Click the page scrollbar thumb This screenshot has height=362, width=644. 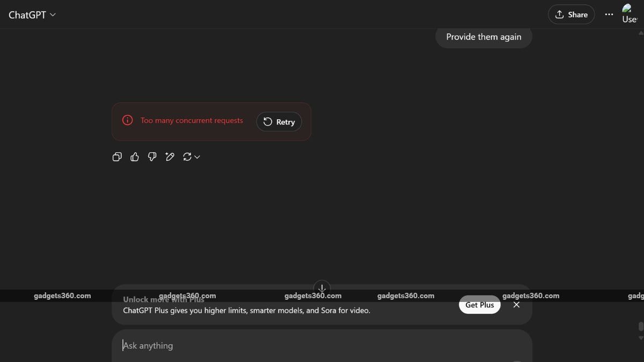[x=641, y=327]
